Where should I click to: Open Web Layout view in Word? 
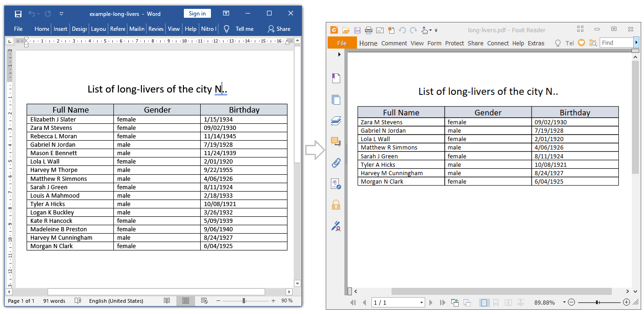click(204, 300)
